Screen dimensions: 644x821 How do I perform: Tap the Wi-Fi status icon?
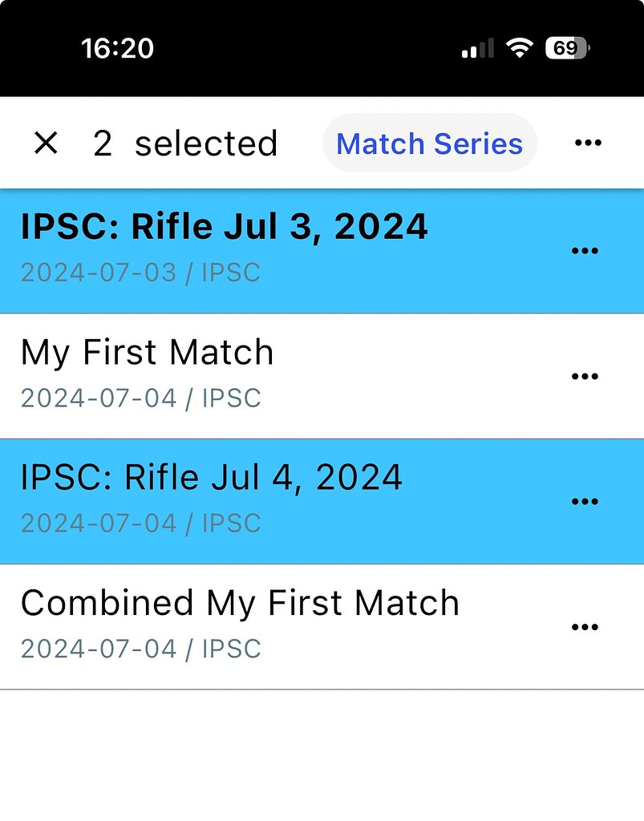[520, 49]
